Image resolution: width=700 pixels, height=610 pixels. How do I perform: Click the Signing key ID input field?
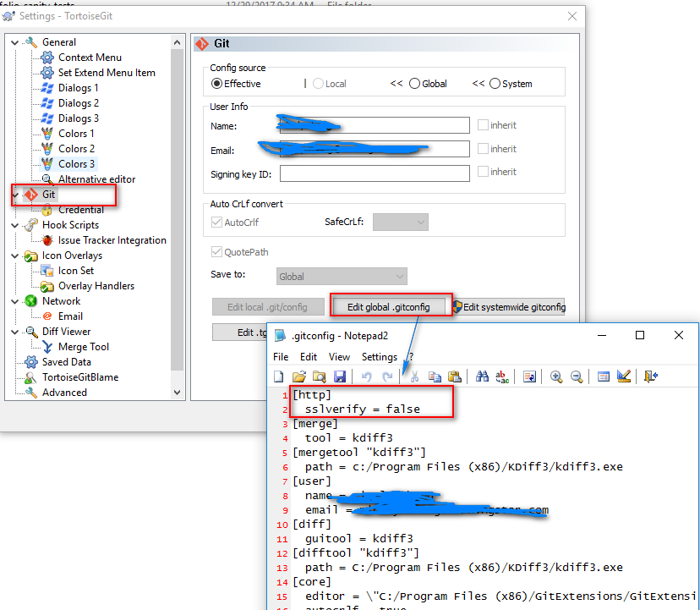pyautogui.click(x=375, y=173)
